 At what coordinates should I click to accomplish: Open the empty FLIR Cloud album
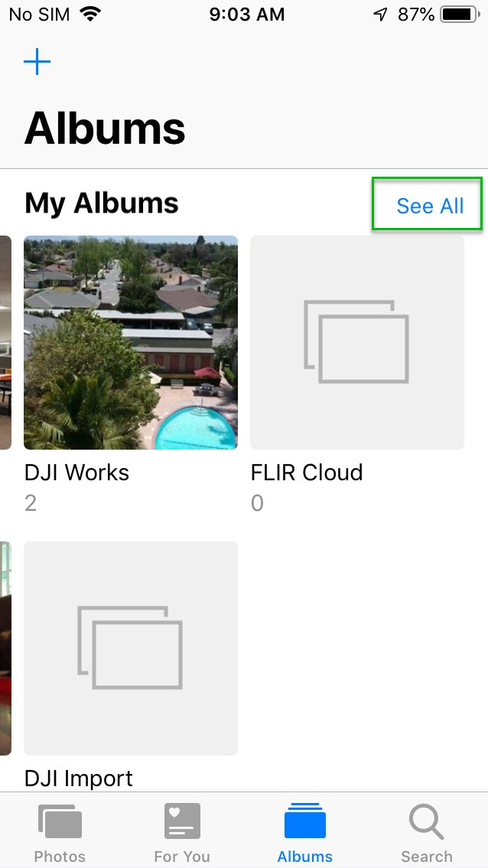pos(357,342)
